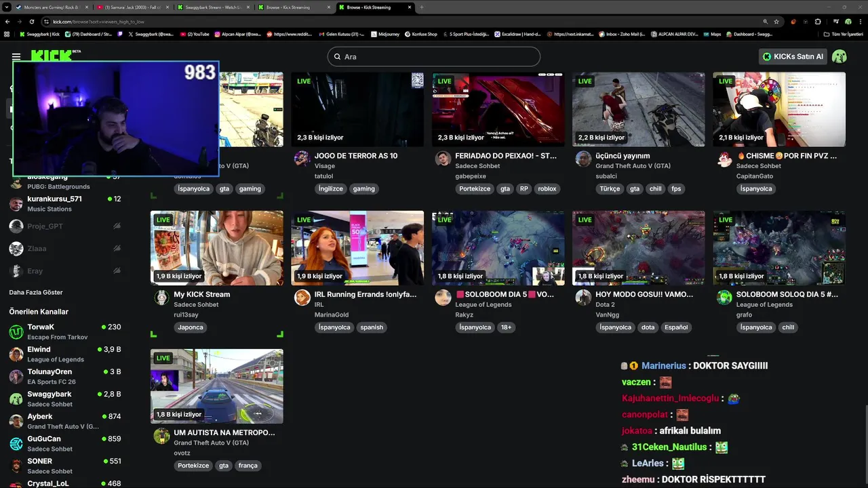Open the Grand Theft Auto V category under subalci
The height and width of the screenshot is (488, 868).
coord(633,166)
